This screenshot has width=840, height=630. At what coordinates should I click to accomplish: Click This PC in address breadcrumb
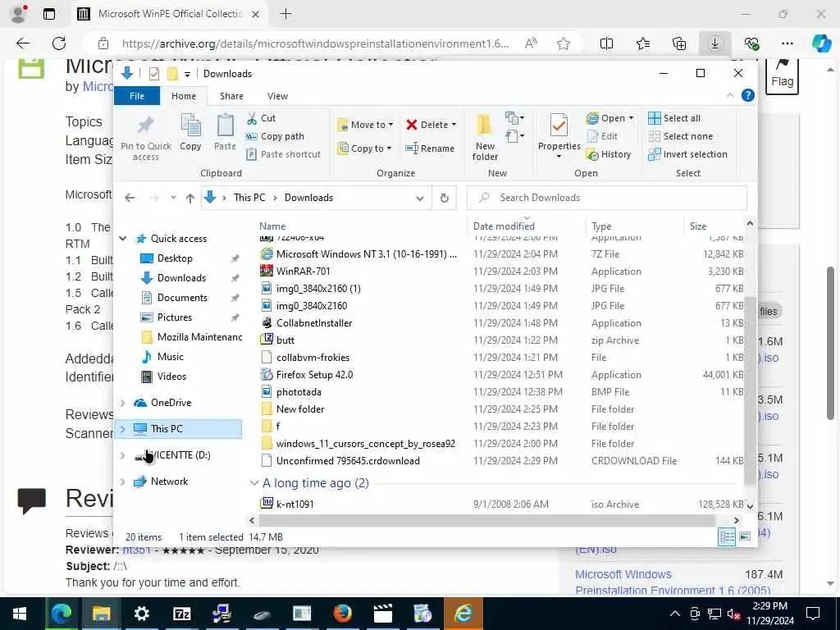click(249, 198)
